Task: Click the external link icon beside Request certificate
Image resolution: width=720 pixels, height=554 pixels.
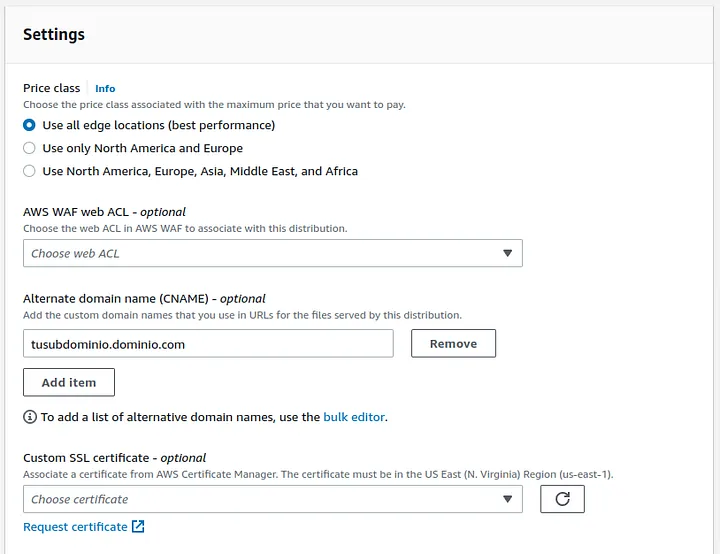Action: point(138,526)
